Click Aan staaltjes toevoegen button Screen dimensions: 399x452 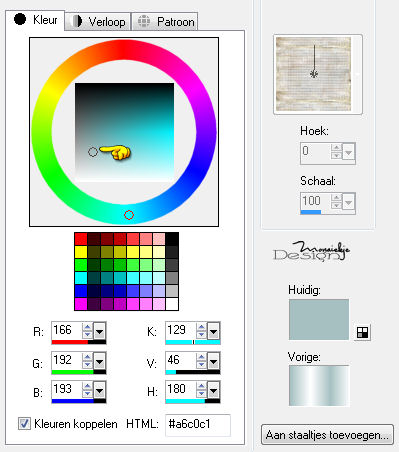point(327,435)
